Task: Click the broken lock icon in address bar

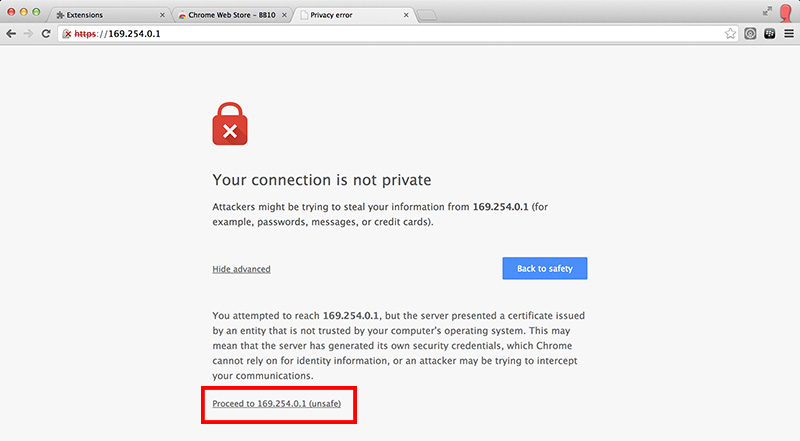Action: pyautogui.click(x=66, y=34)
